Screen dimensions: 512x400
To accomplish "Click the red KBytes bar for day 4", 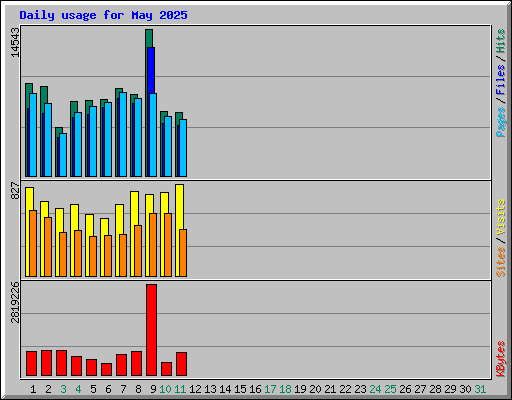I will click(x=76, y=366).
